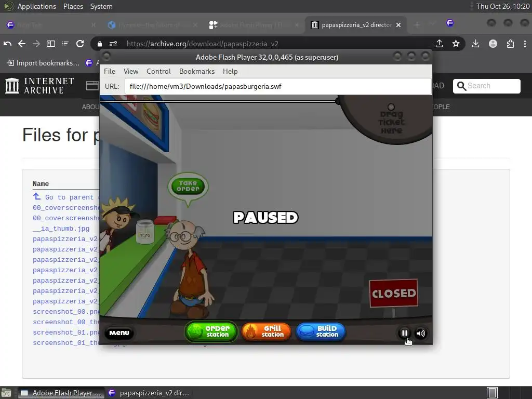Click the Drag Ticket Here holder

tap(391, 119)
